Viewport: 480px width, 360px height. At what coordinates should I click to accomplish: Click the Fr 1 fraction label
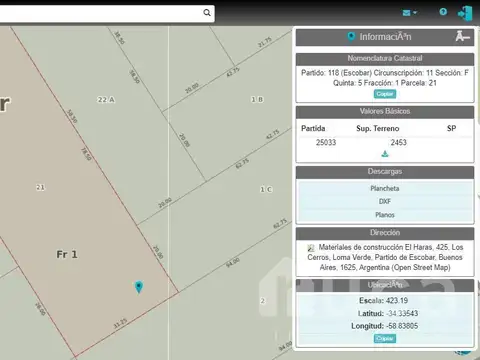coord(67,255)
